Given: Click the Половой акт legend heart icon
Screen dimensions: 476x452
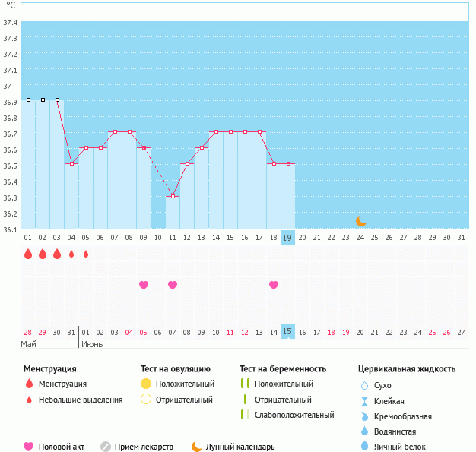Looking at the screenshot, I should (x=29, y=447).
